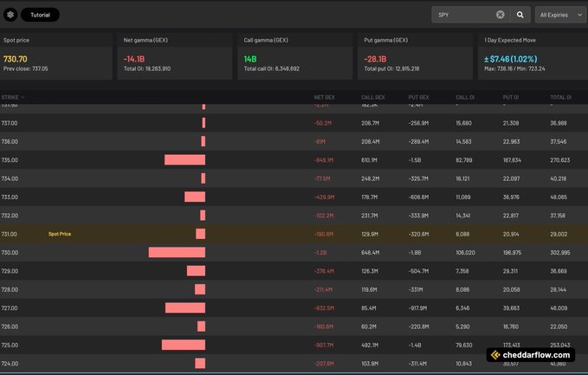This screenshot has height=375, width=588.
Task: Sort by CALL OI column header
Action: [465, 97]
